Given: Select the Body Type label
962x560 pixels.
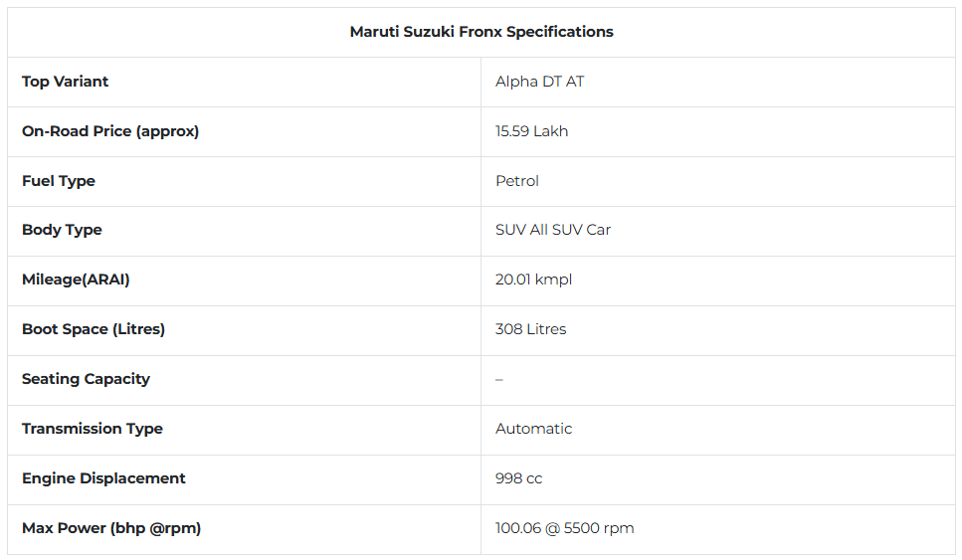Looking at the screenshot, I should click(62, 230).
